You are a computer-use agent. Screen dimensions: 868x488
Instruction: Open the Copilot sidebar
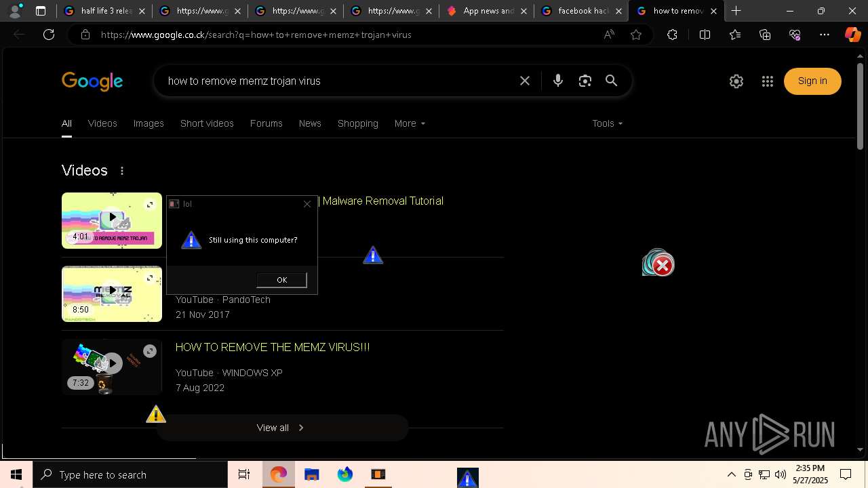point(852,35)
